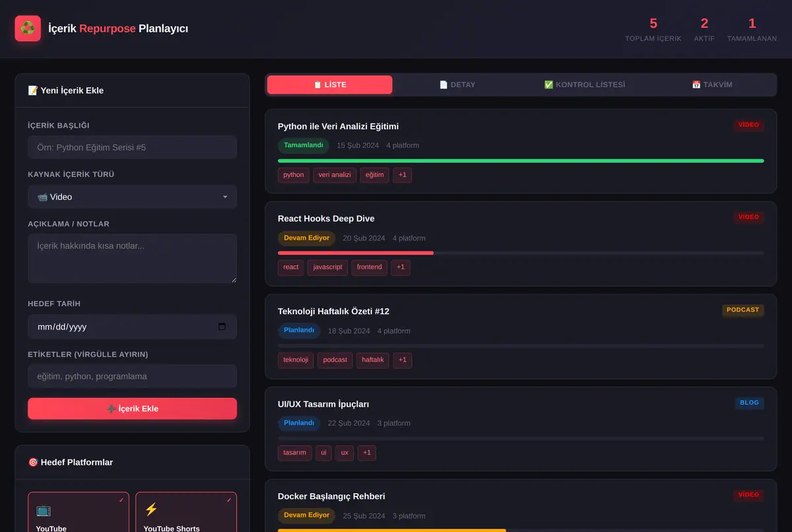Click Planlandı badge on UI/UX Tasarım İpuçları
The image size is (792, 532).
[299, 422]
